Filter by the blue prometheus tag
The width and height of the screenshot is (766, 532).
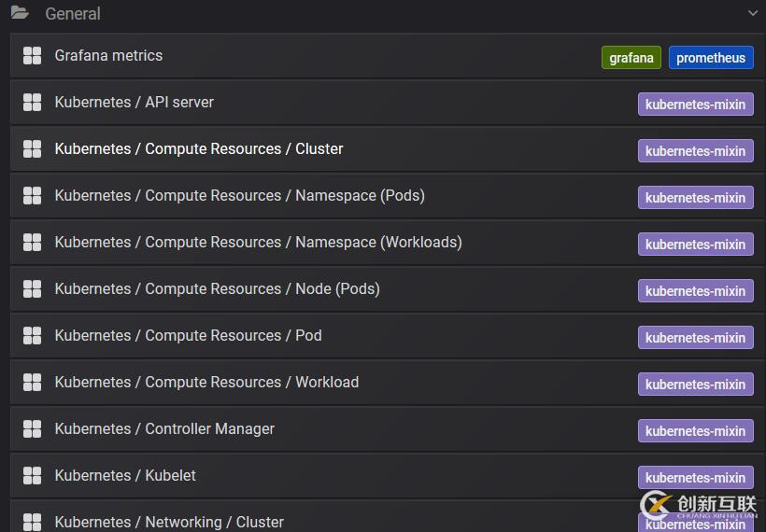coord(710,58)
